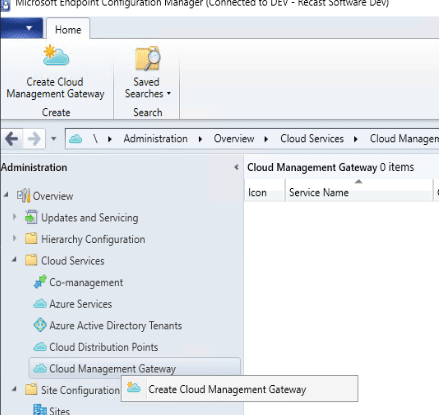Collapse the Cloud Services folder
This screenshot has width=439, height=415.
14,260
